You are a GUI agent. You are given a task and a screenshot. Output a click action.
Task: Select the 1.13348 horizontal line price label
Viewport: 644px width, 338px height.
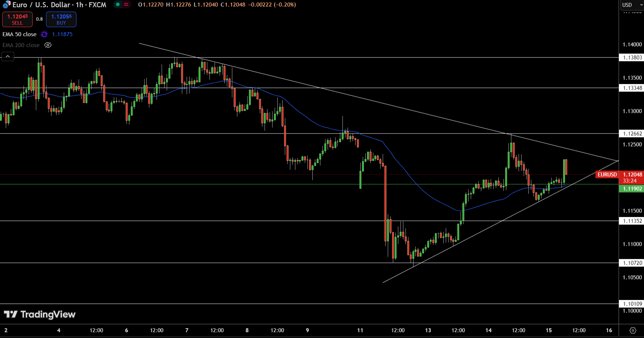tap(631, 88)
